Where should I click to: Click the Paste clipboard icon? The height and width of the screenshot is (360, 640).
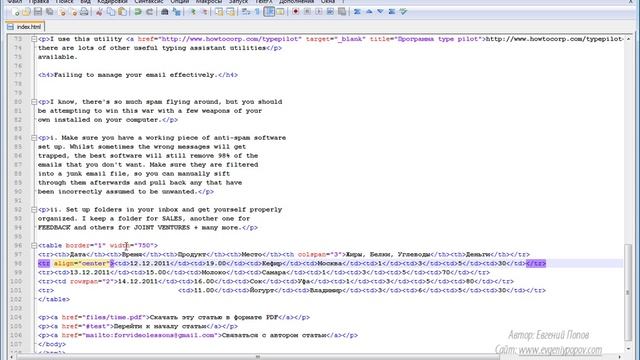coord(122,12)
